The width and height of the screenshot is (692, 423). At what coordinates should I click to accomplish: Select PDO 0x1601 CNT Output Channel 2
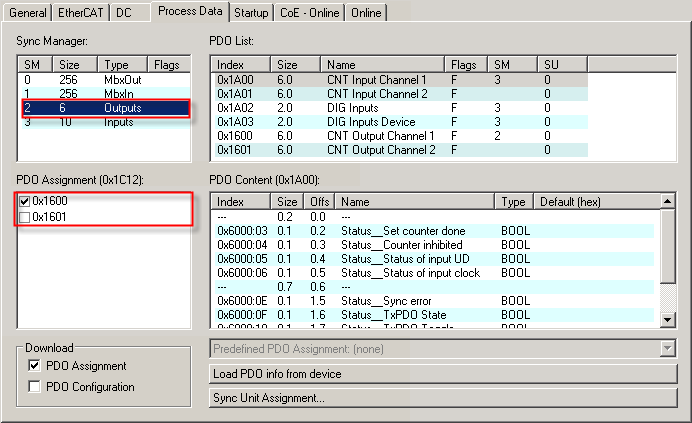[401, 150]
